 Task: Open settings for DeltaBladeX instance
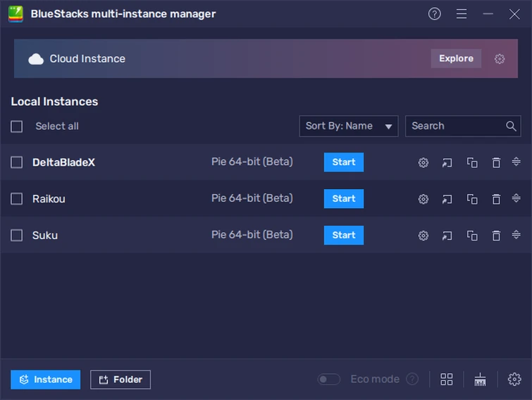click(423, 163)
